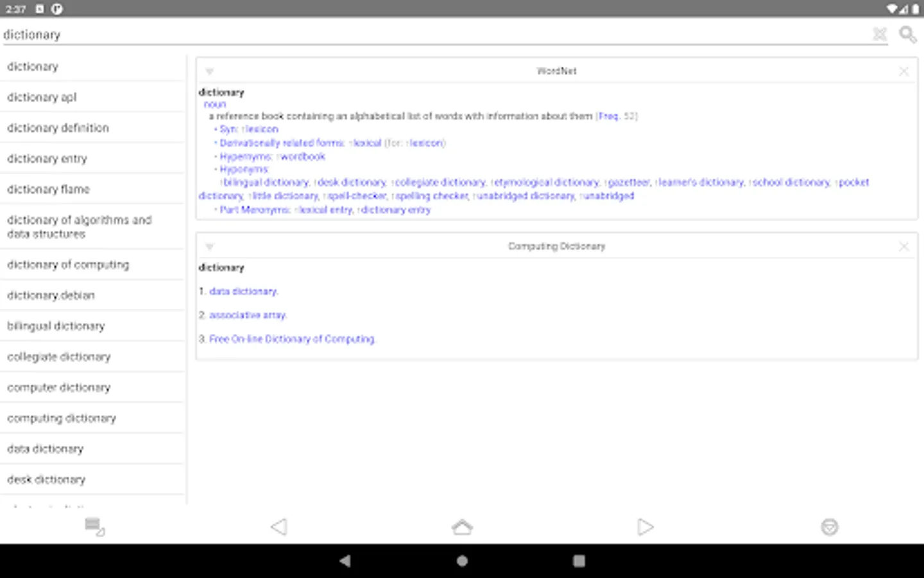The image size is (924, 578).
Task: Close the WordNet definition card
Action: [x=903, y=71]
